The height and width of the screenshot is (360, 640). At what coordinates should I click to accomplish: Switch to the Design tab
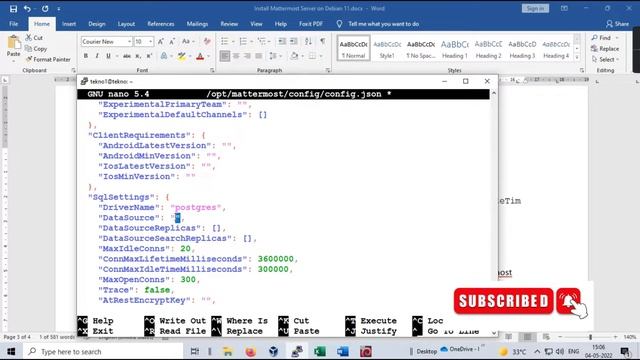pos(97,24)
